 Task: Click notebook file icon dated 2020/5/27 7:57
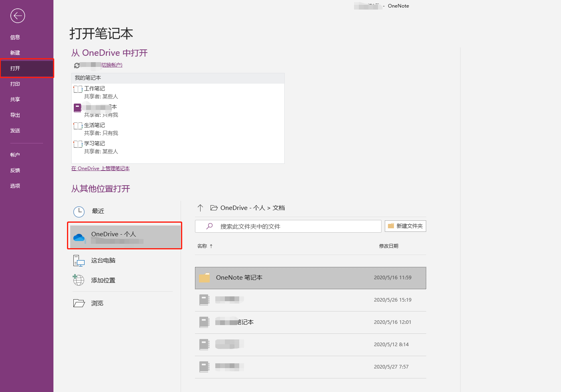click(204, 367)
